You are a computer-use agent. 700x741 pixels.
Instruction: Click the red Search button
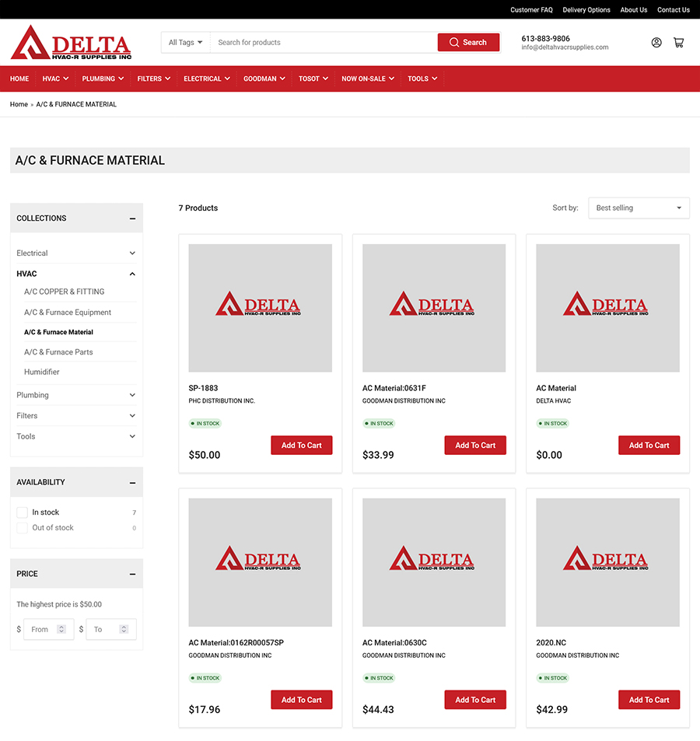[468, 43]
